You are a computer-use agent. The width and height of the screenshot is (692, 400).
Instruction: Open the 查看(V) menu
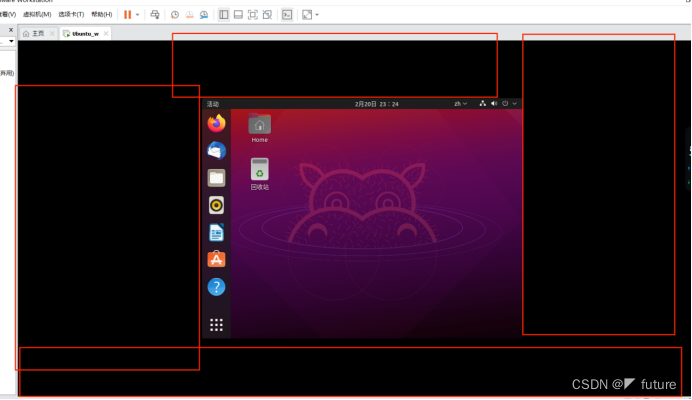click(x=8, y=15)
